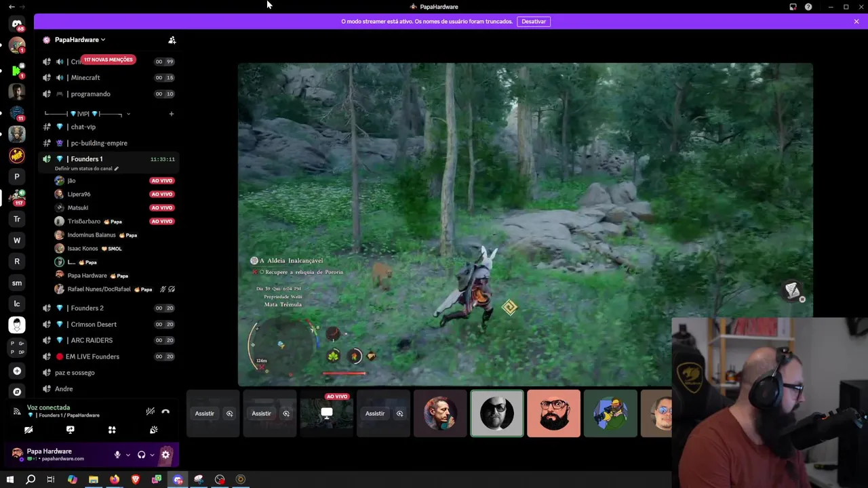Click add a server plus icon
Screen dimensions: 868x488
click(x=17, y=371)
